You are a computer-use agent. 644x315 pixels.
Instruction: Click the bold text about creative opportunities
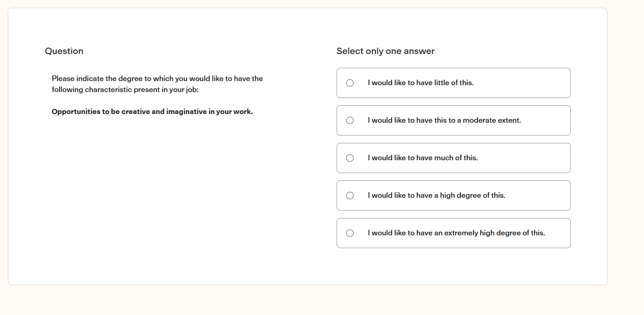click(x=152, y=111)
